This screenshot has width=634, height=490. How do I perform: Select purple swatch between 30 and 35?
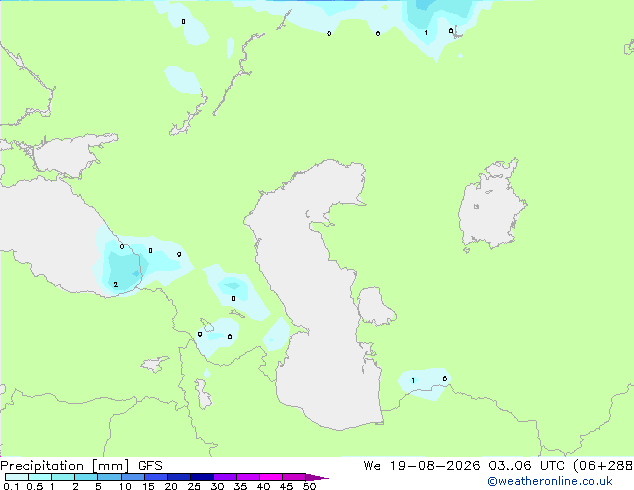[225, 477]
